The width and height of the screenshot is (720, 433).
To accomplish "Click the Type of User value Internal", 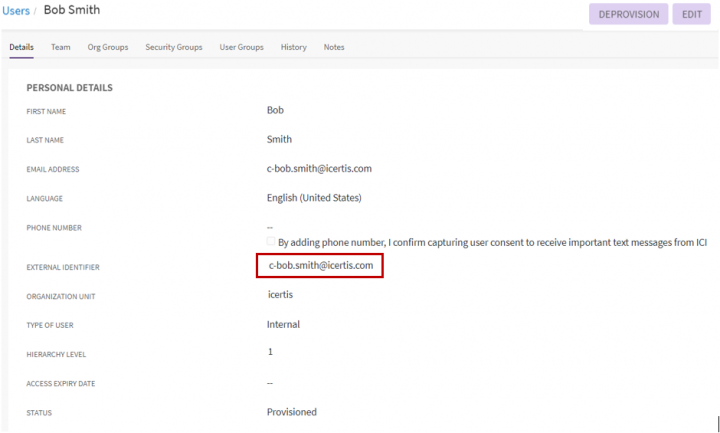I will coord(283,324).
